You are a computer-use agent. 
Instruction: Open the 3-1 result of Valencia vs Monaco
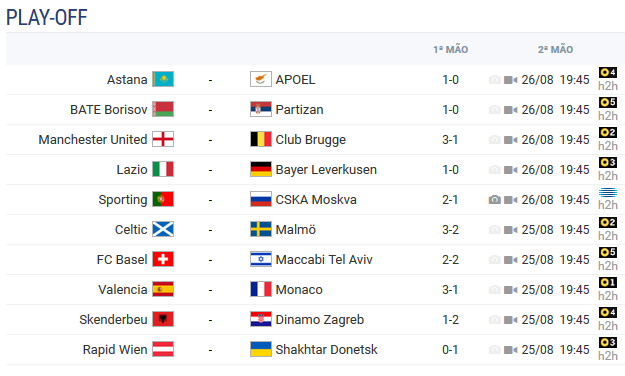click(x=450, y=290)
